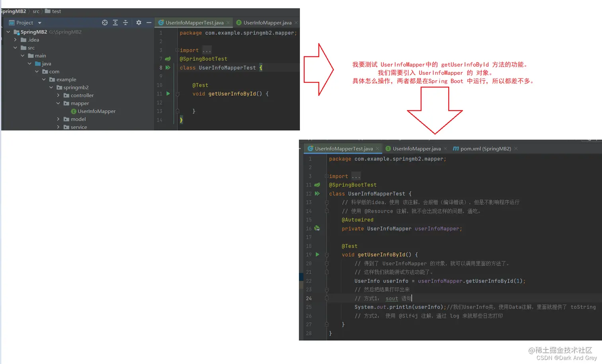
Task: Click the Expand All icon in Project toolbar
Action: [115, 23]
